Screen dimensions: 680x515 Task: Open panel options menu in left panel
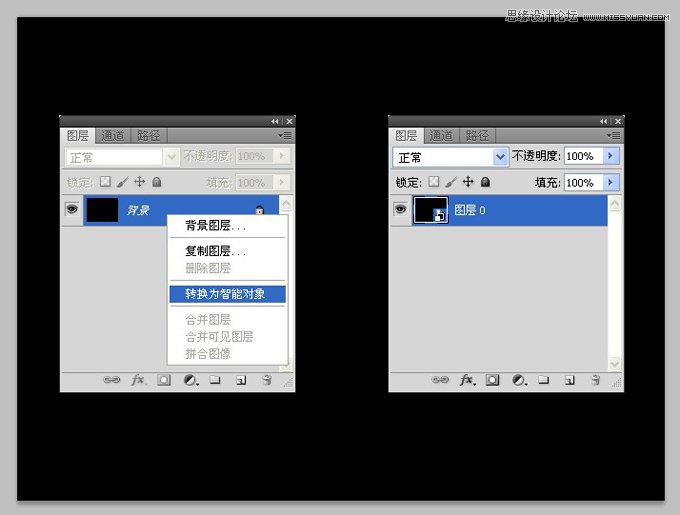(286, 136)
